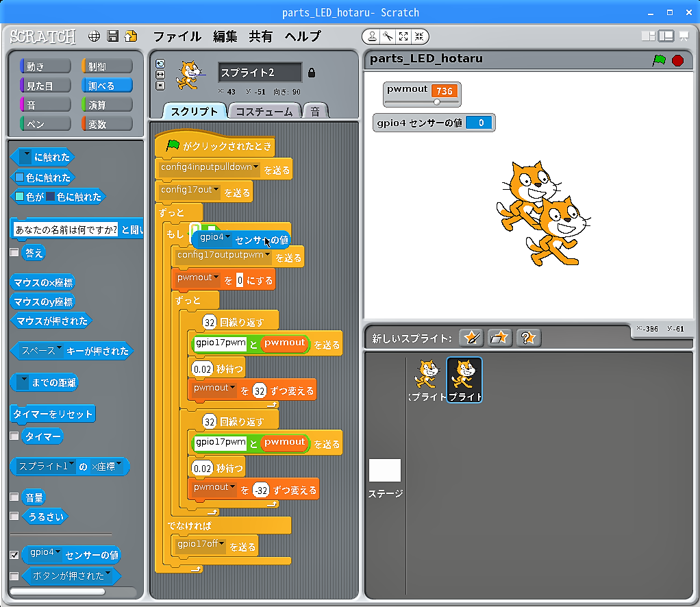Switch to small stage view

648,36
